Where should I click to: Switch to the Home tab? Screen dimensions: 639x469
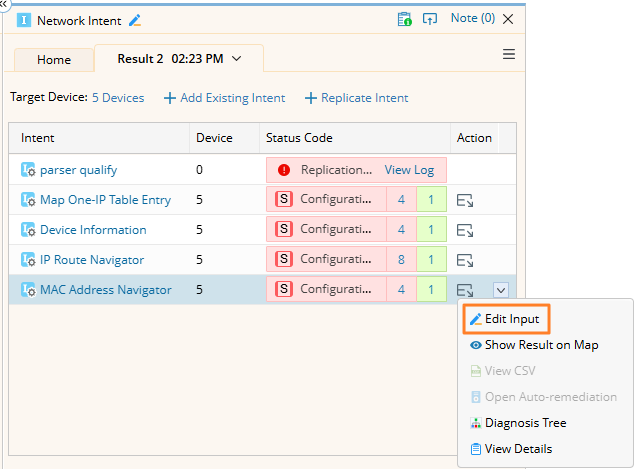(x=54, y=60)
